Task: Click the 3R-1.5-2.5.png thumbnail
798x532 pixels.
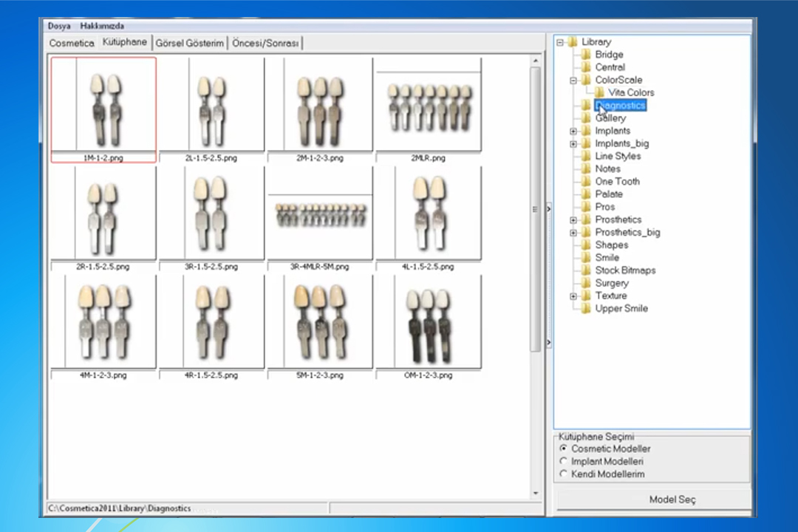Action: tap(212, 218)
